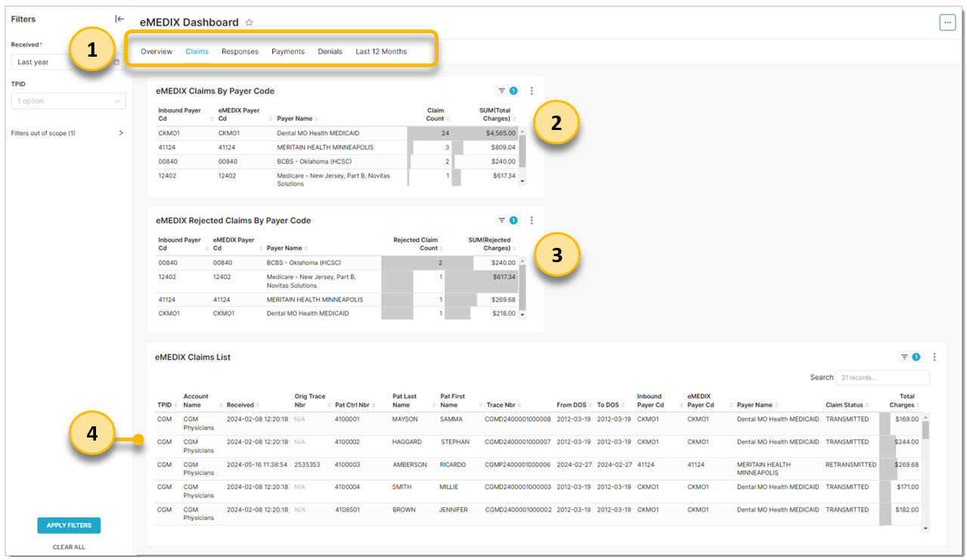This screenshot has width=967, height=560.
Task: Collapse the Filters sidebar panel
Action: tap(119, 19)
